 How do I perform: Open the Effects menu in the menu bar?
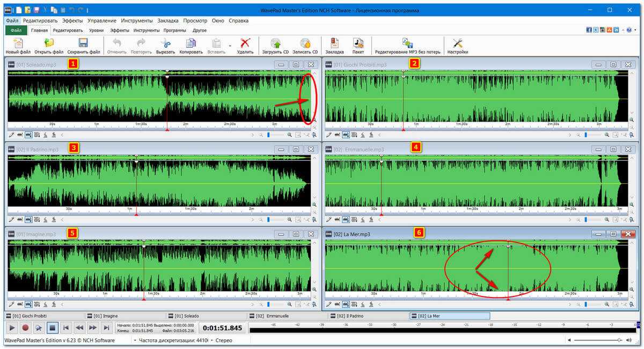coord(72,20)
